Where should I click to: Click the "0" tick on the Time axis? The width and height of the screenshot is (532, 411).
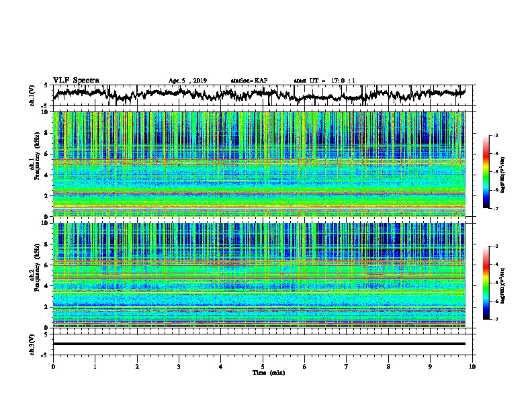[53, 367]
